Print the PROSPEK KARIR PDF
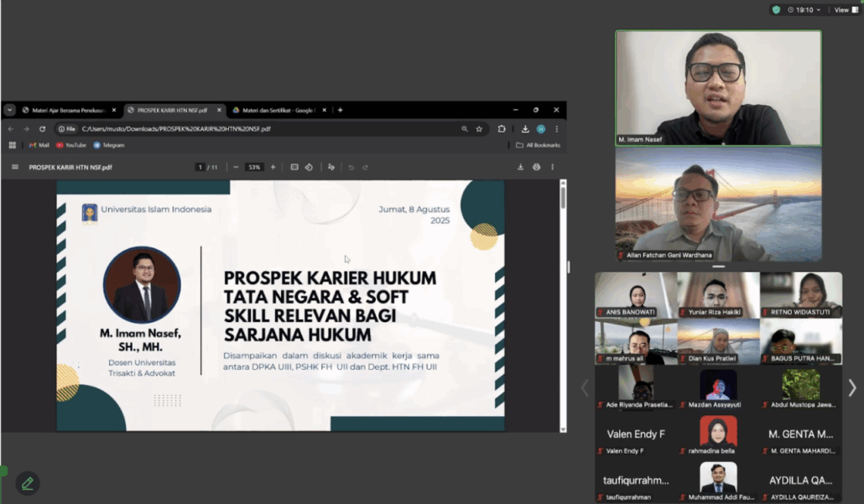Image resolution: width=864 pixels, height=504 pixels. tap(536, 167)
